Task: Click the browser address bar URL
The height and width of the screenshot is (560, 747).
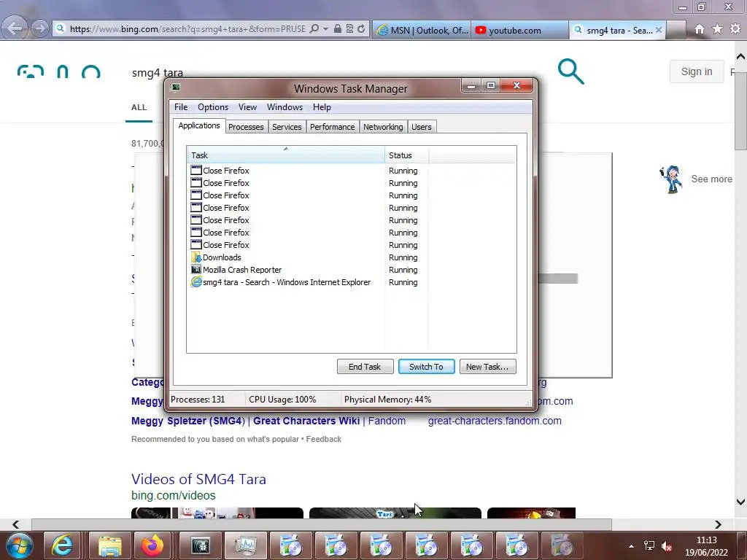Action: point(187,29)
